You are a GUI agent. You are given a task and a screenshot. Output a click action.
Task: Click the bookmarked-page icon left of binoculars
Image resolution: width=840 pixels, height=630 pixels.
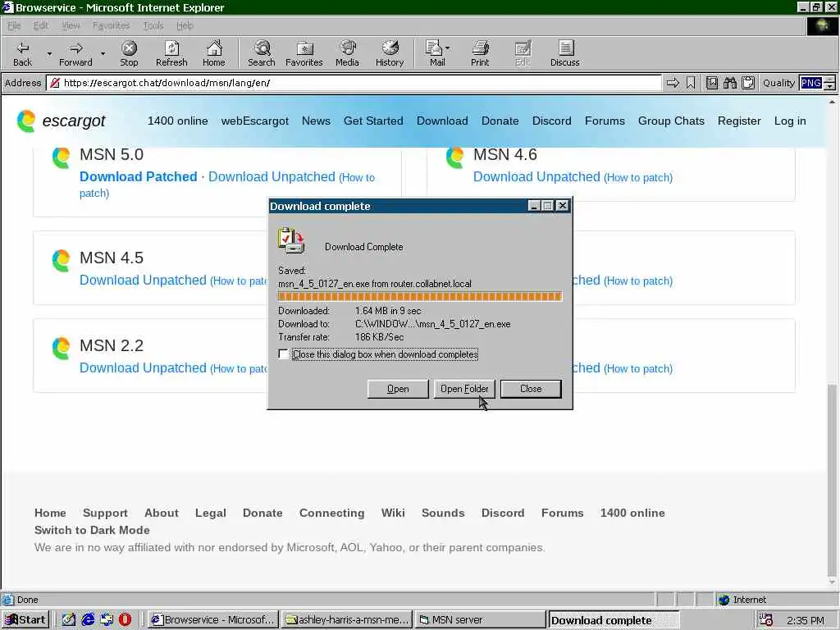[712, 83]
